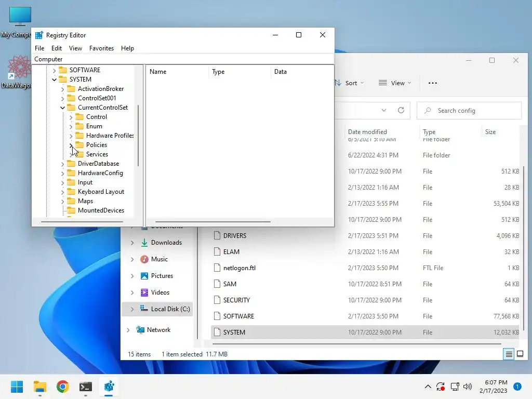Select the ELAM file icon
The height and width of the screenshot is (399, 532).
[217, 252]
